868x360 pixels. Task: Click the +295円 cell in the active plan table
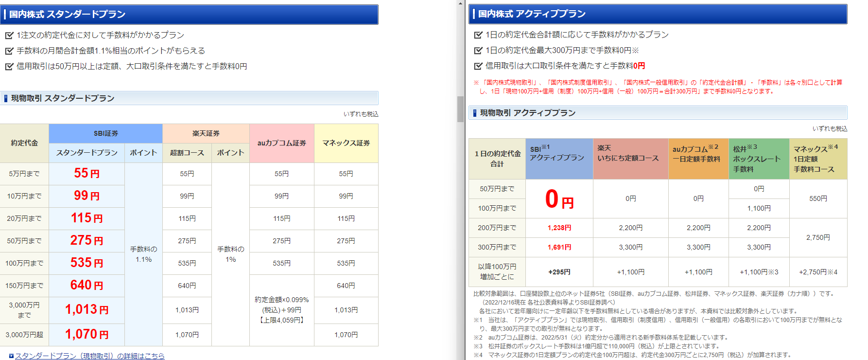tap(559, 272)
